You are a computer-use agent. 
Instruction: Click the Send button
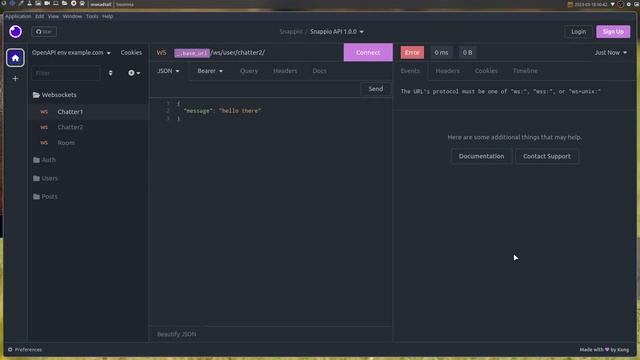[376, 89]
